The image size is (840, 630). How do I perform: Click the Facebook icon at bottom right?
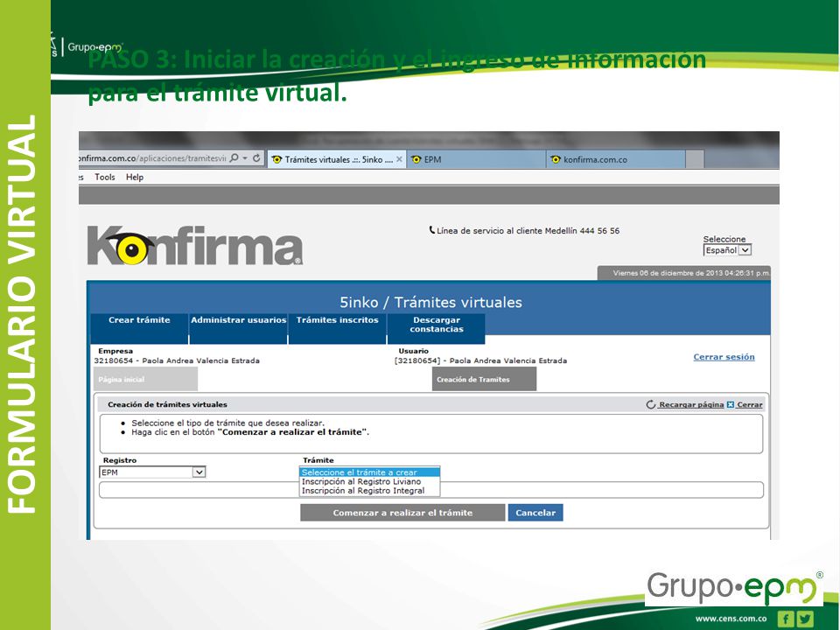(x=786, y=619)
